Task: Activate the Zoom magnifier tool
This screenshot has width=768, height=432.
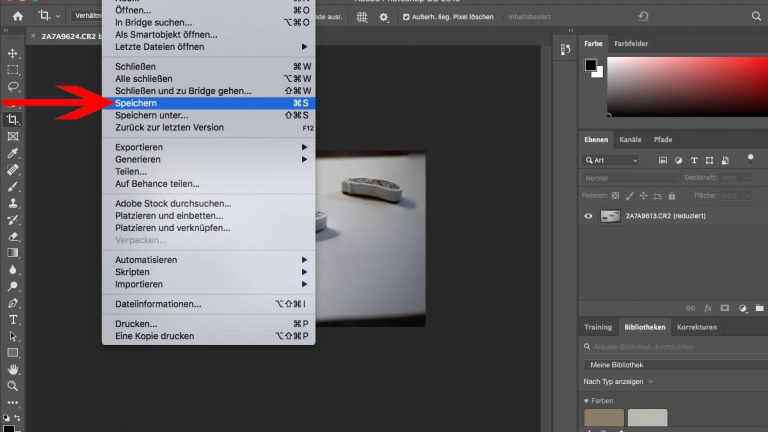Action: coord(13,385)
